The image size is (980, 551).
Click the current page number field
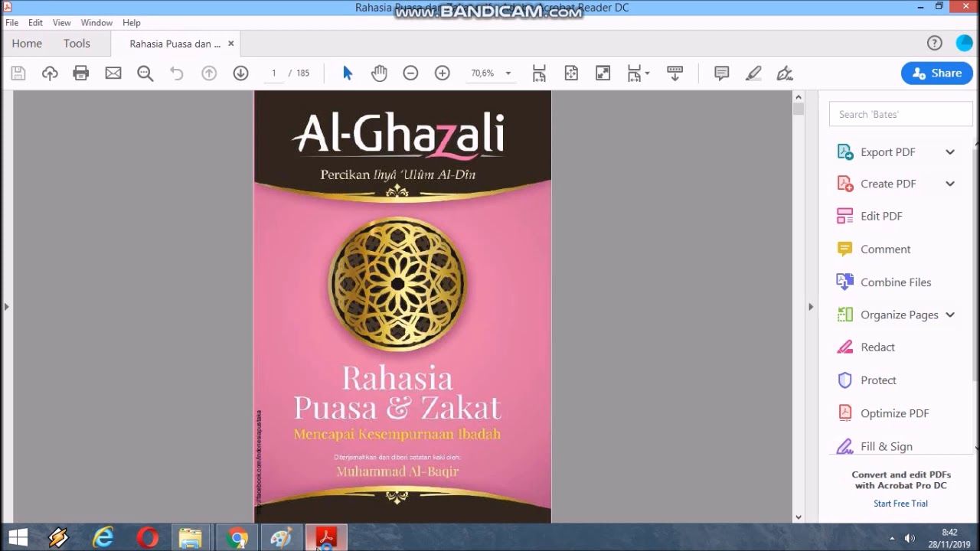point(273,73)
